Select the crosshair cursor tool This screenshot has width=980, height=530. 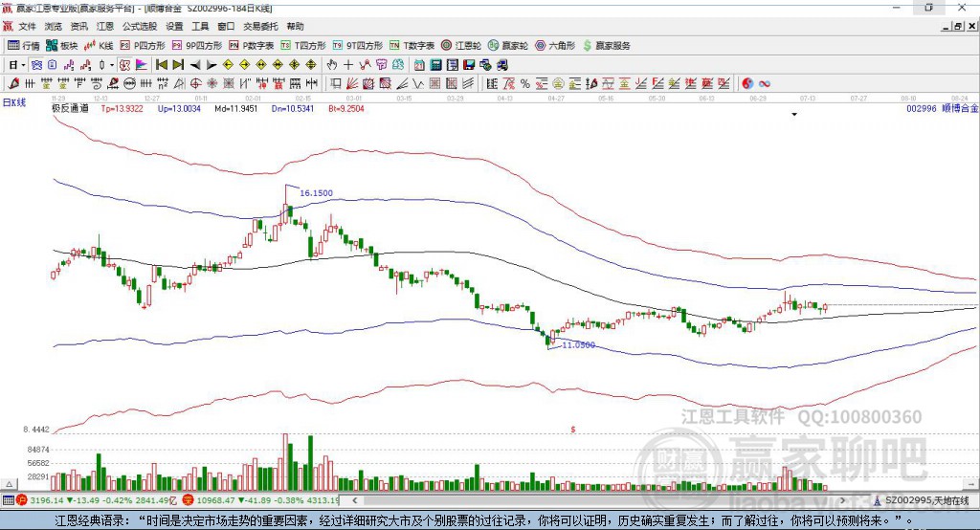point(348,65)
